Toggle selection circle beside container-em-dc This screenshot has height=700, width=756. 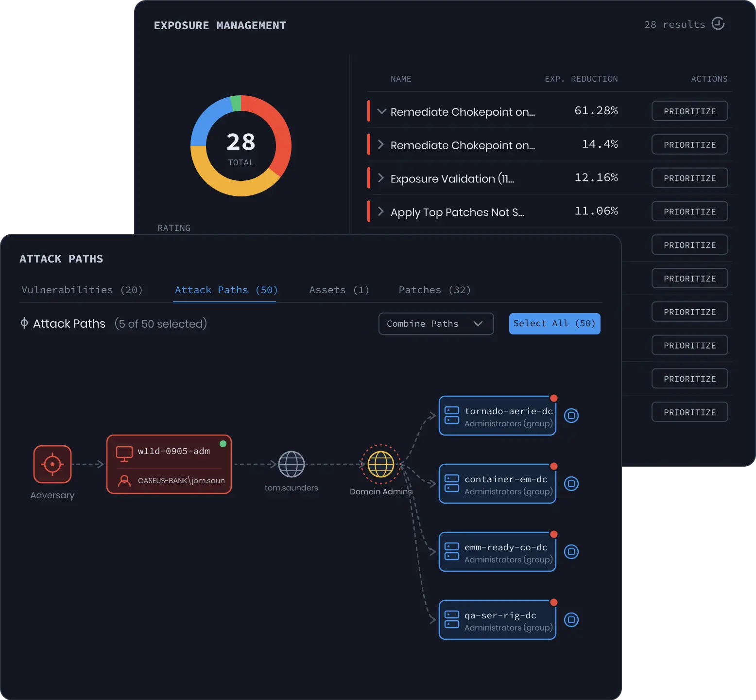coord(571,484)
